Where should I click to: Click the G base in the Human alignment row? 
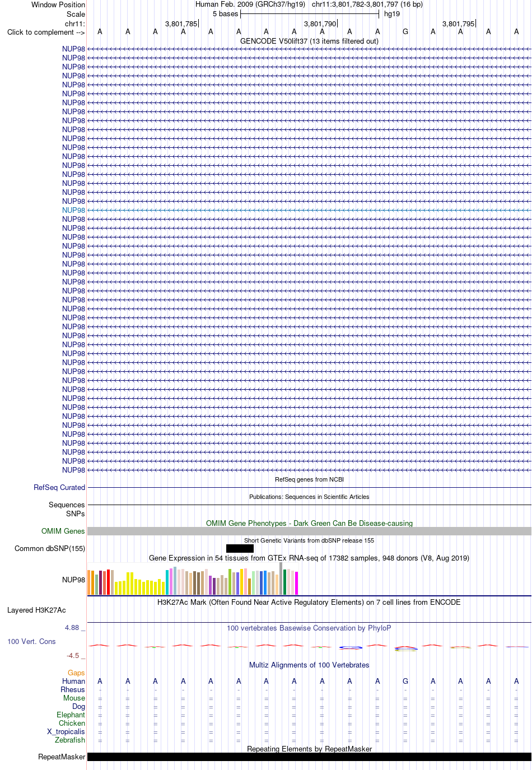pyautogui.click(x=405, y=681)
